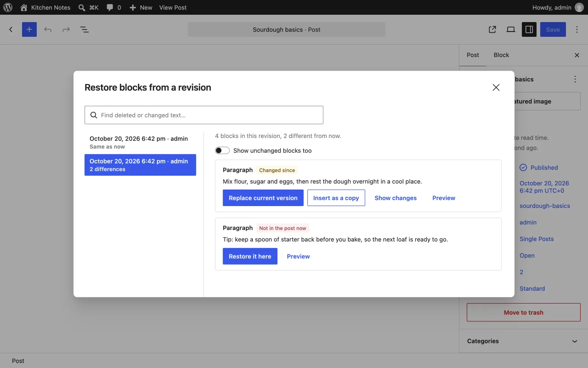
Task: Select the revision marked Same as now
Action: 140,142
